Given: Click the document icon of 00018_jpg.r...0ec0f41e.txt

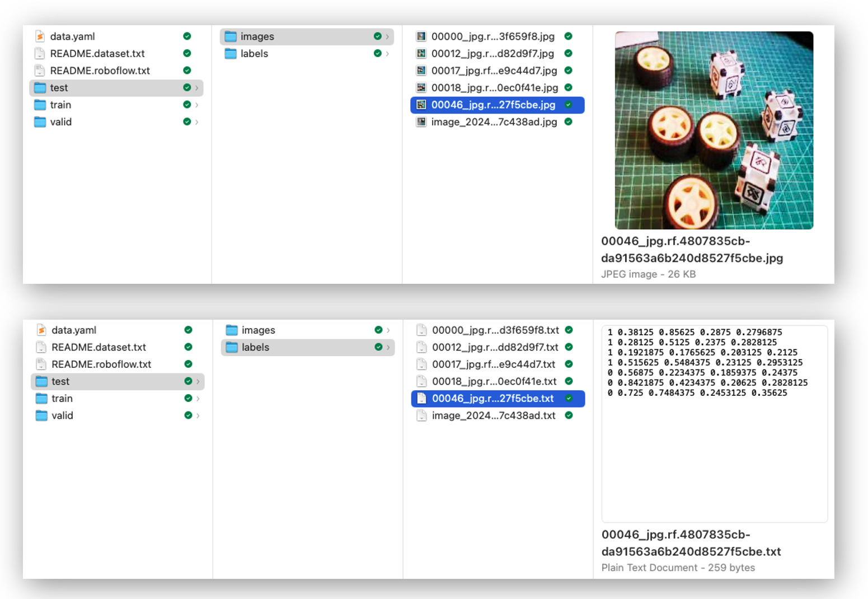Looking at the screenshot, I should click(x=421, y=381).
